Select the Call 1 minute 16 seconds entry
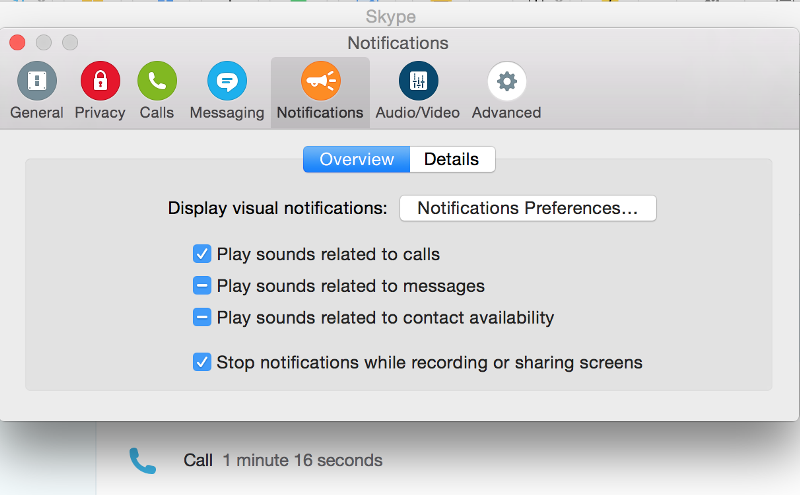Screen dimensions: 800x495 283,461
